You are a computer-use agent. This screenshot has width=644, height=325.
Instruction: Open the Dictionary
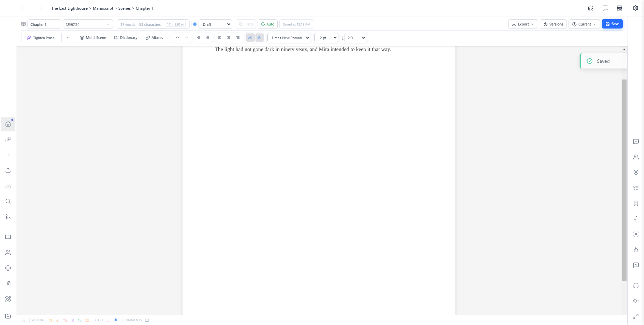click(126, 38)
